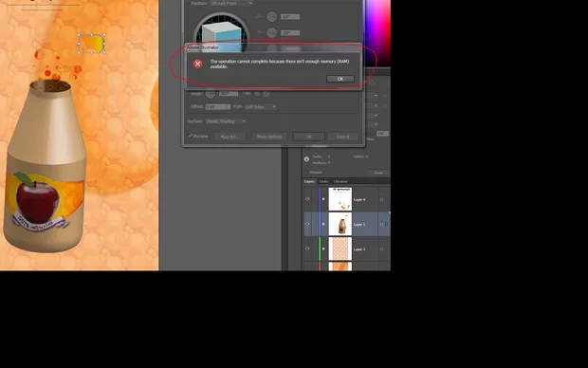
Task: Open the offset from Left Edge dropdown
Action: pyautogui.click(x=260, y=107)
